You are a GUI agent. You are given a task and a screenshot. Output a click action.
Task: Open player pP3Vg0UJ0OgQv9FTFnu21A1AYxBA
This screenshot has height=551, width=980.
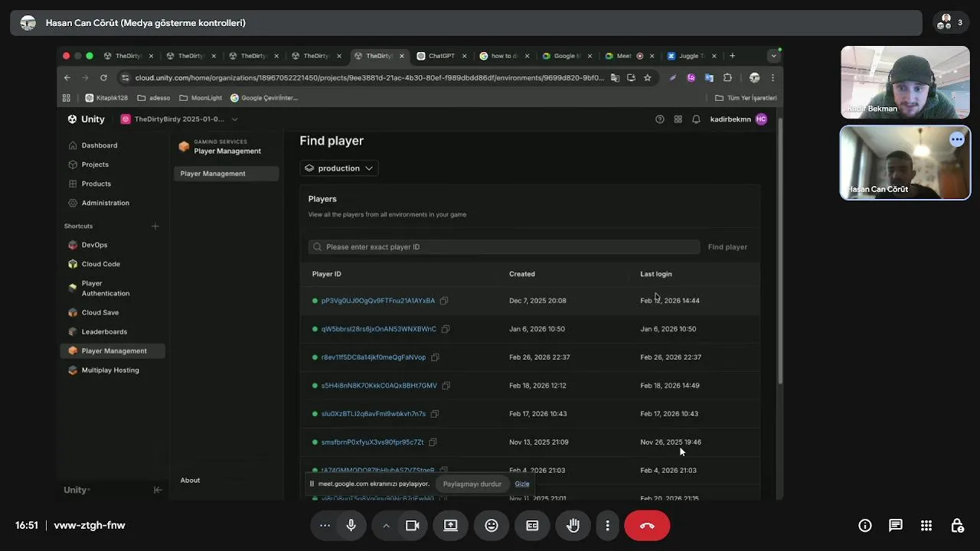click(x=377, y=301)
